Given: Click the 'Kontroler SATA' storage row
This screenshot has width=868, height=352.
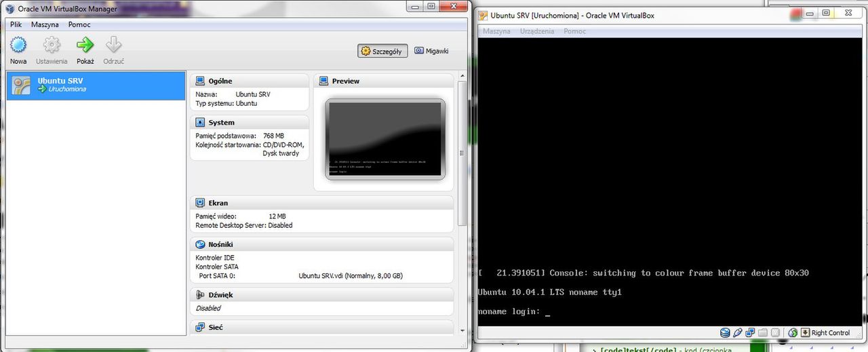Looking at the screenshot, I should tap(217, 267).
